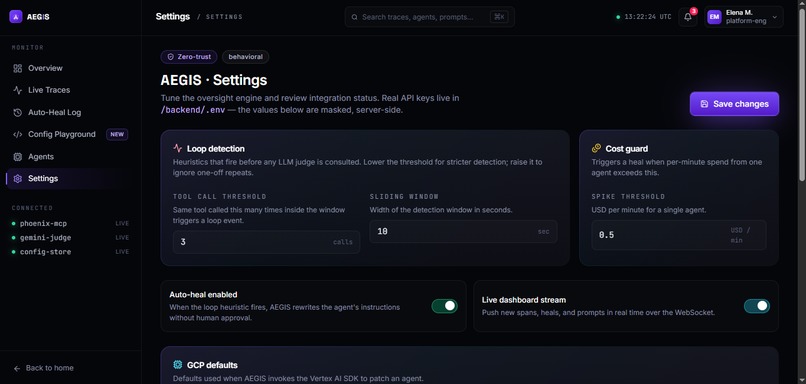The width and height of the screenshot is (806, 384).
Task: Focus the search traces input
Action: point(429,17)
